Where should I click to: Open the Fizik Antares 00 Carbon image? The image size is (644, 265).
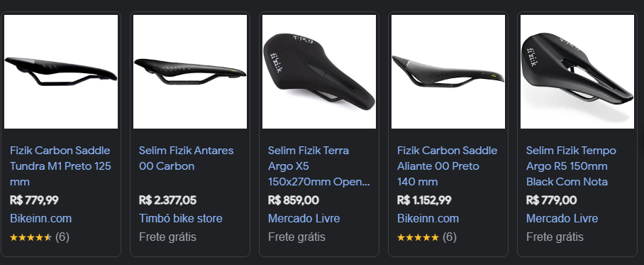[x=190, y=72]
